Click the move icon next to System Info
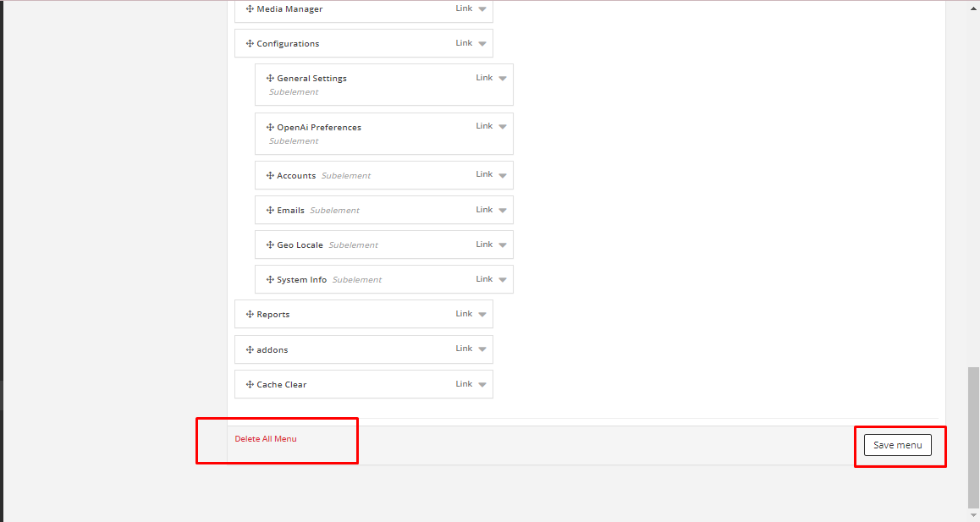 point(270,280)
